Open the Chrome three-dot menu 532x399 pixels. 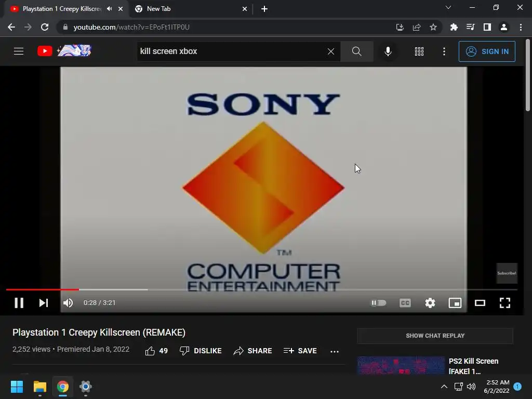coord(521,27)
